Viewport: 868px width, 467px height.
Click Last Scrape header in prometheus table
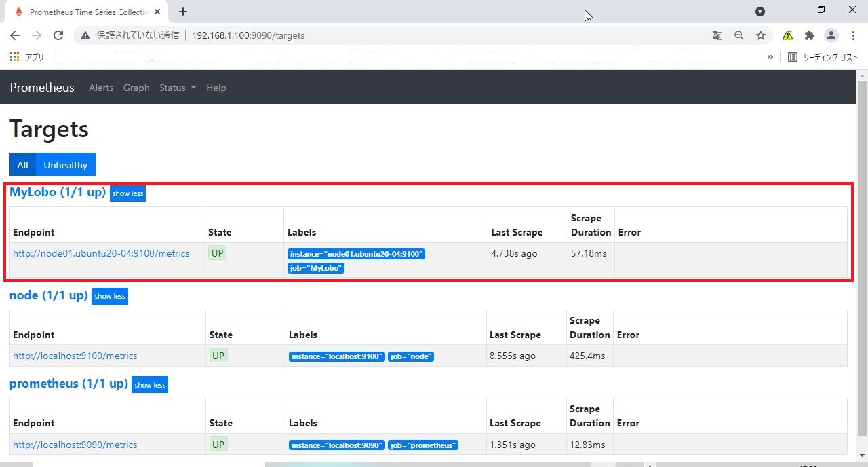515,423
